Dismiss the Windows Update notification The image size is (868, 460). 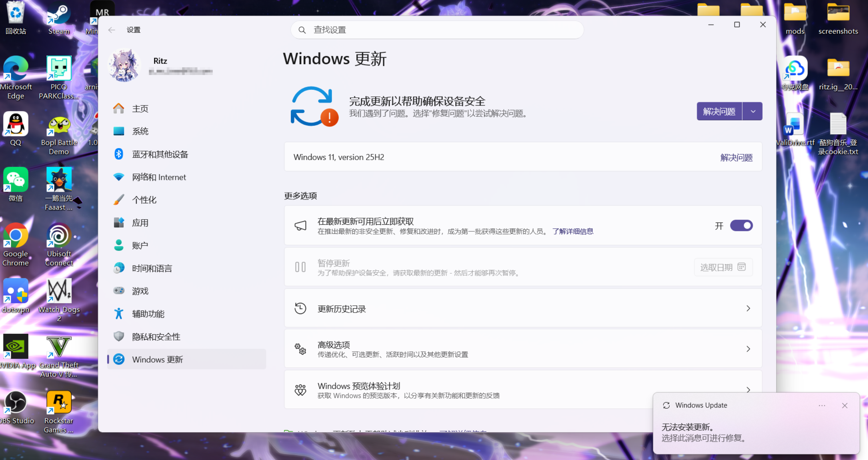click(x=845, y=406)
